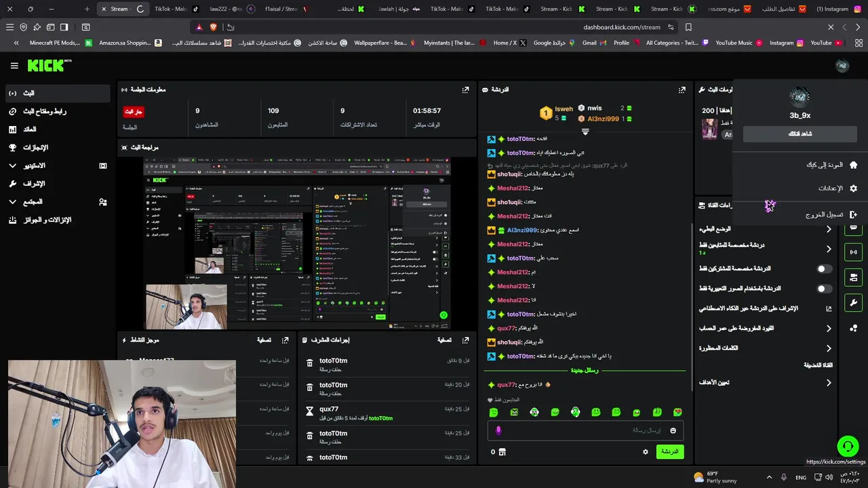Pop out the session info (معلومات الجلسة) panel
868x488 pixels.
(x=465, y=89)
